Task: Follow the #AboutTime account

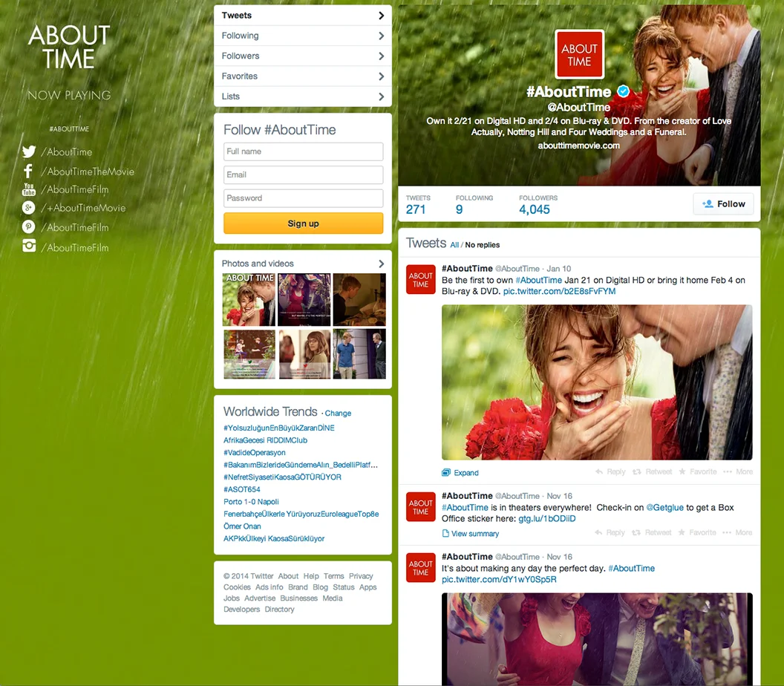Action: pyautogui.click(x=724, y=204)
